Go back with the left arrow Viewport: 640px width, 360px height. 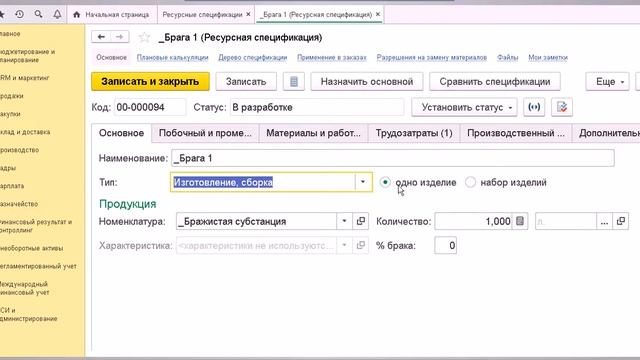[x=101, y=37]
